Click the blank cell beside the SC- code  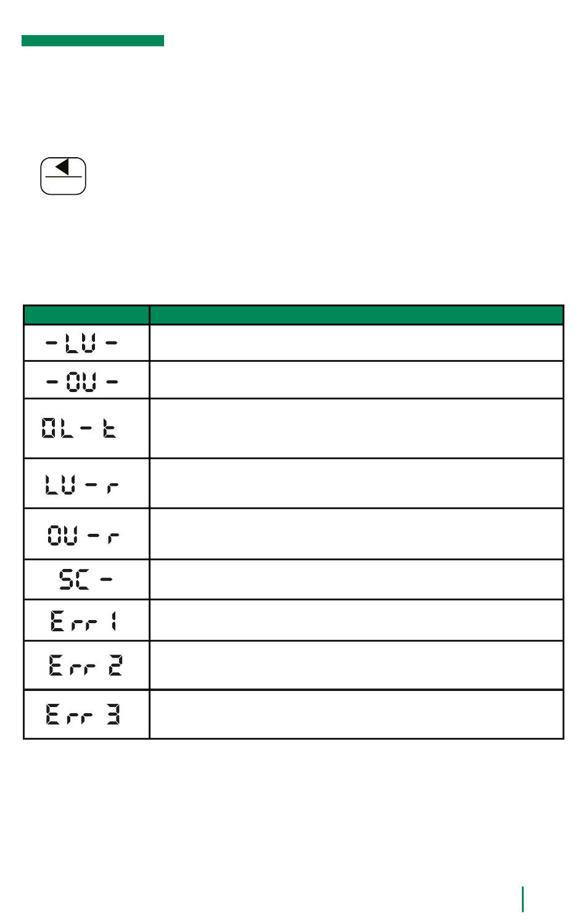click(357, 579)
